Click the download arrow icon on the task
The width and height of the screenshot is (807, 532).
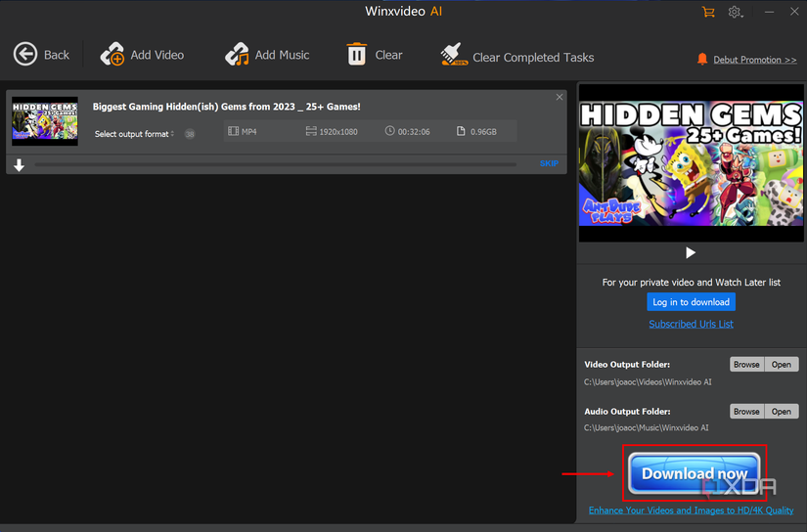coord(19,164)
